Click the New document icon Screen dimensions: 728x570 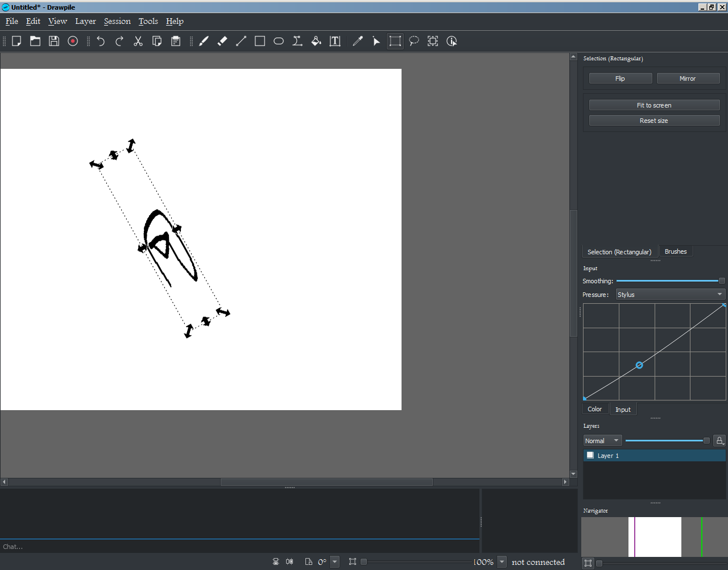(16, 41)
